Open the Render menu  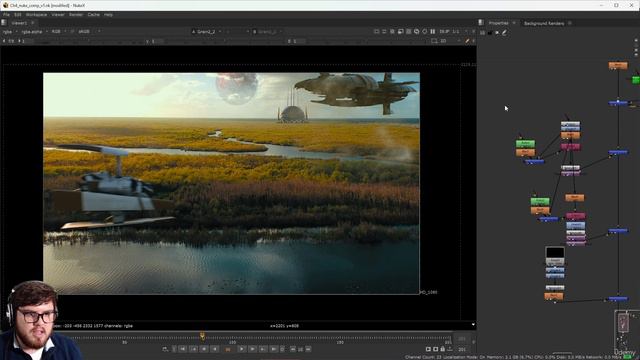[76, 14]
